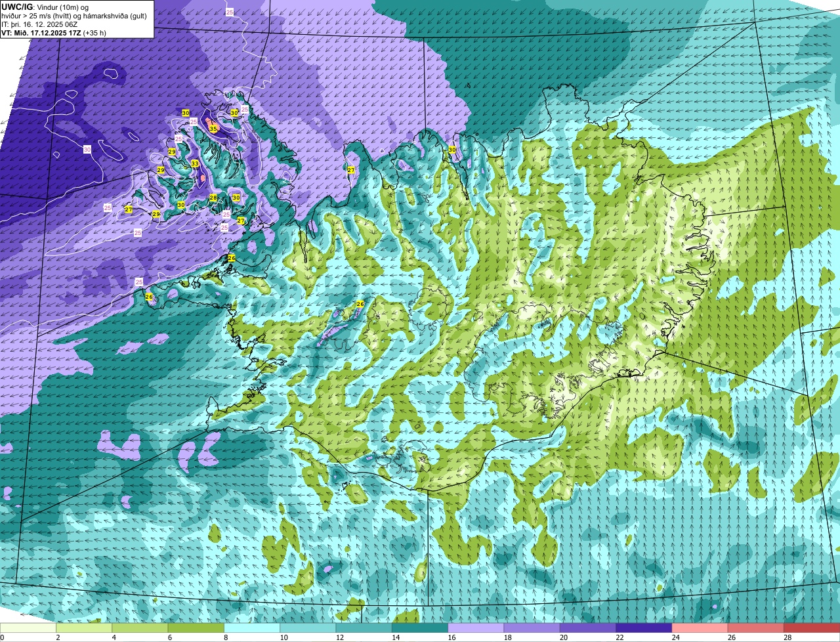
Task: Pick the above-28 m/s red legend swatch
Action: [812, 628]
